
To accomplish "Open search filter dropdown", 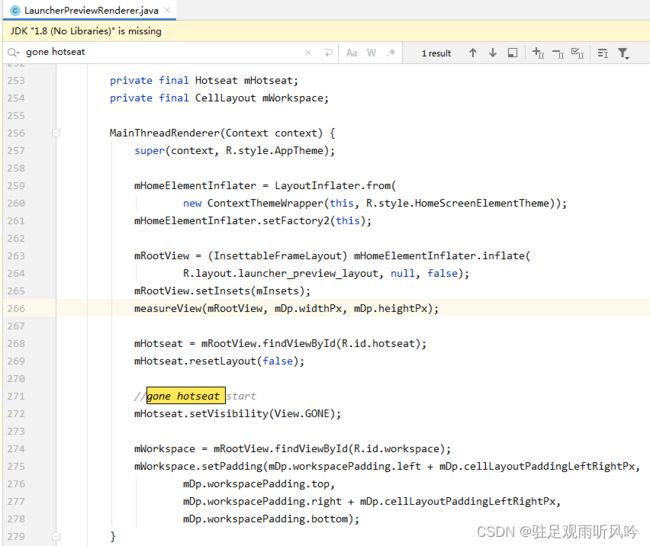I will click(x=623, y=53).
